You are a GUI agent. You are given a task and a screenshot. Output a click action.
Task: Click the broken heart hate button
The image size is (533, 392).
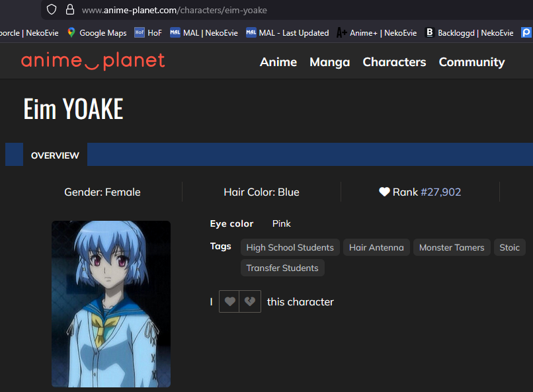250,301
